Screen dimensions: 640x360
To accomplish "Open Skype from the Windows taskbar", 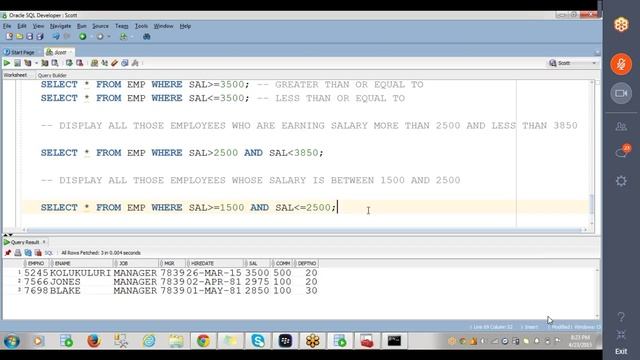I will coord(258,340).
